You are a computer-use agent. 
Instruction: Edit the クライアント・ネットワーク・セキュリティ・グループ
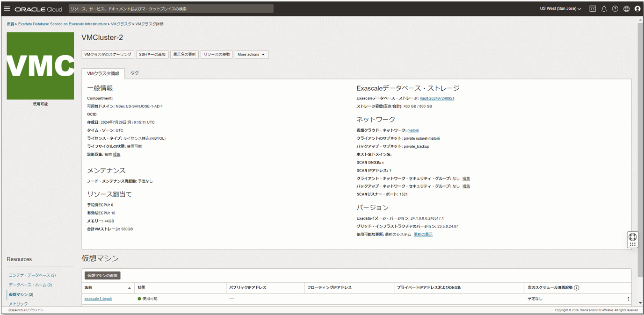tap(466, 179)
